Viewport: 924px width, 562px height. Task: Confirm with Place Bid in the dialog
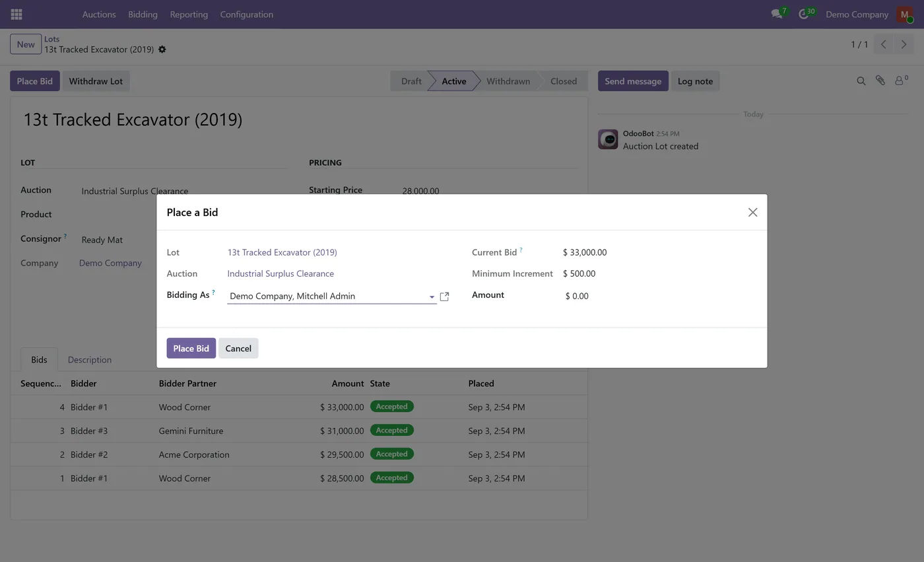coord(191,348)
